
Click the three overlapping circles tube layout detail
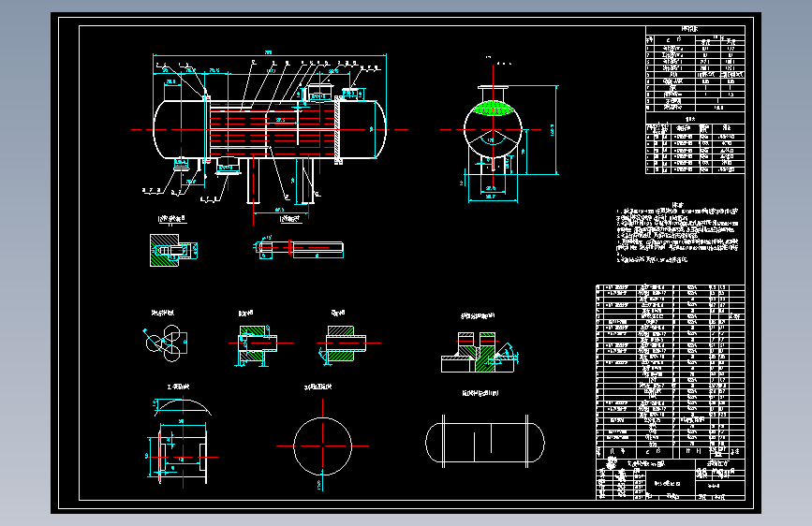pyautogui.click(x=165, y=343)
